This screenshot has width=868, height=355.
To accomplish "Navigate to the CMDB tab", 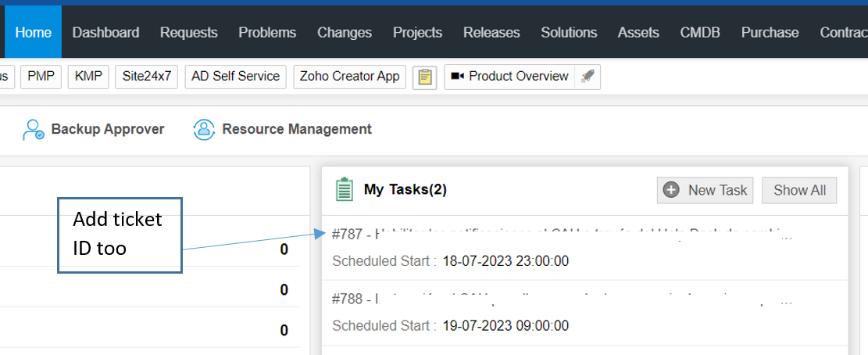I will point(700,32).
